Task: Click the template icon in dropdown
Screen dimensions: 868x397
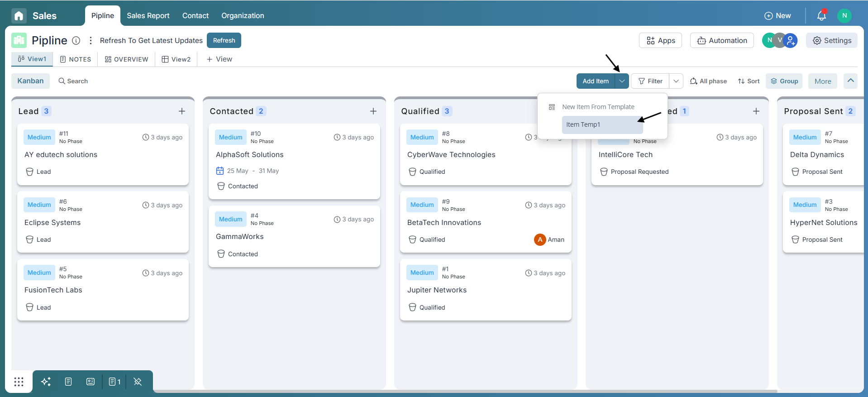Action: (x=552, y=107)
